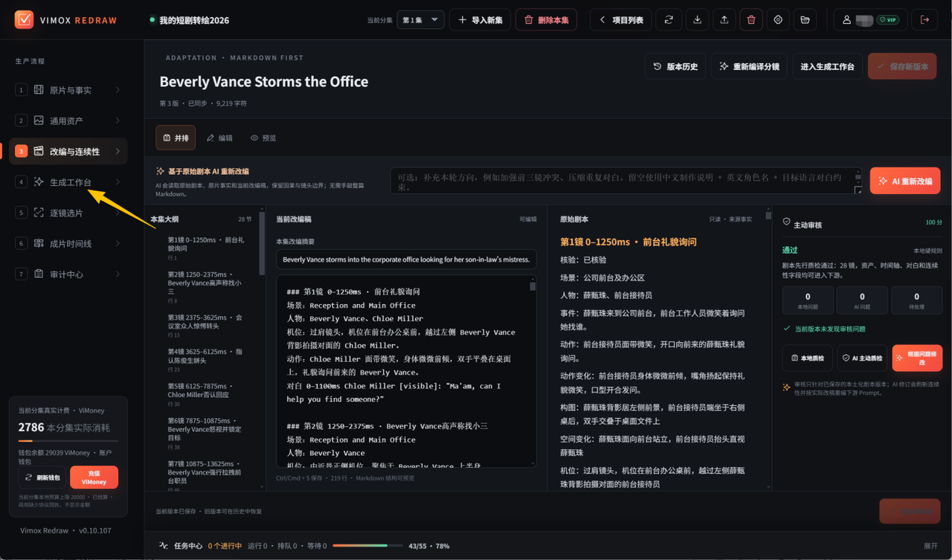Click the orange AI重新改编 button
Screen dimensions: 952x560
[x=905, y=181]
